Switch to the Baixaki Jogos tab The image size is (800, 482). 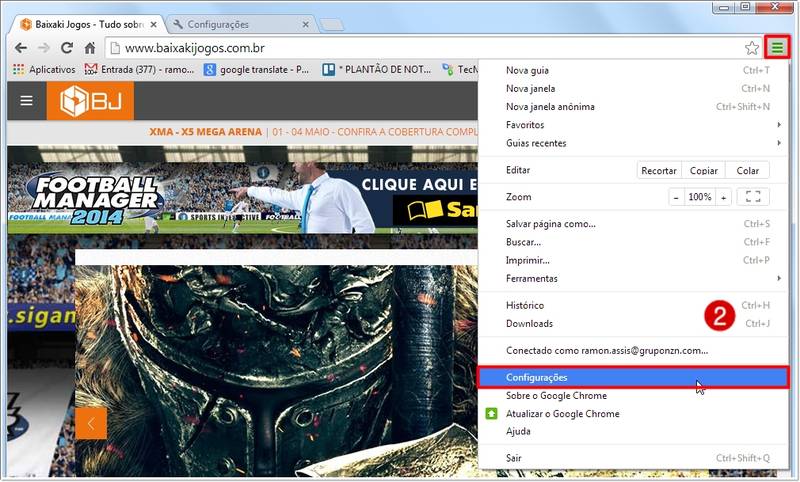click(87, 24)
